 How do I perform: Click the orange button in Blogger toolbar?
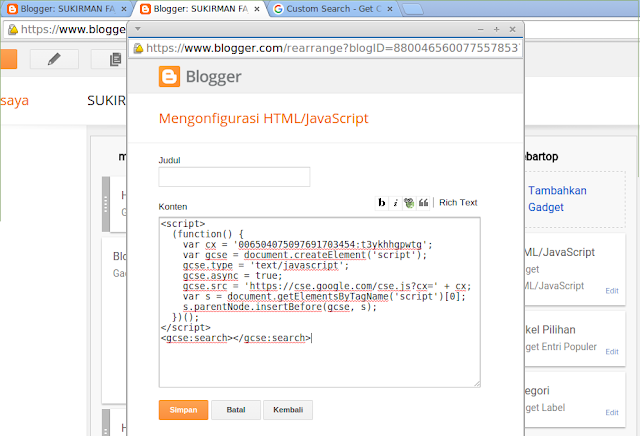tap(8, 59)
